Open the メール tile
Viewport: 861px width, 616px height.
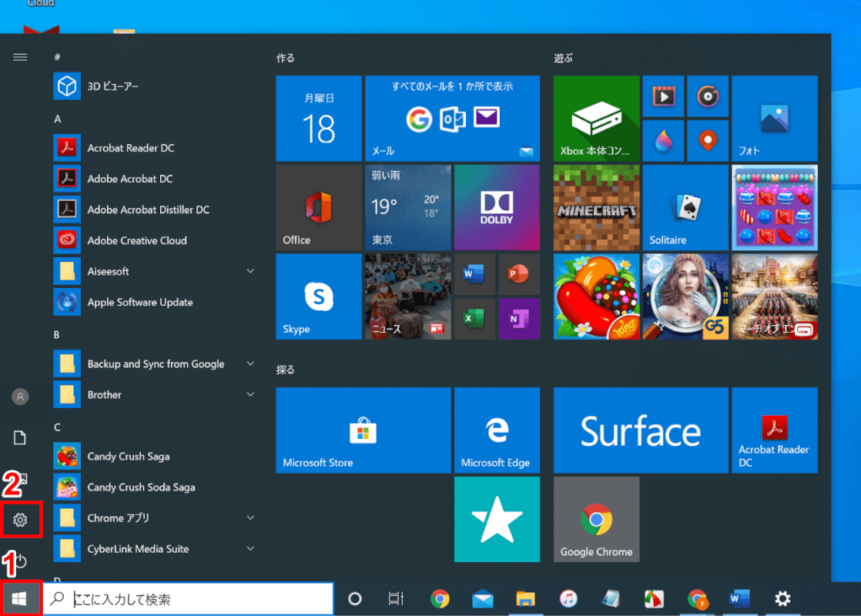(x=453, y=119)
